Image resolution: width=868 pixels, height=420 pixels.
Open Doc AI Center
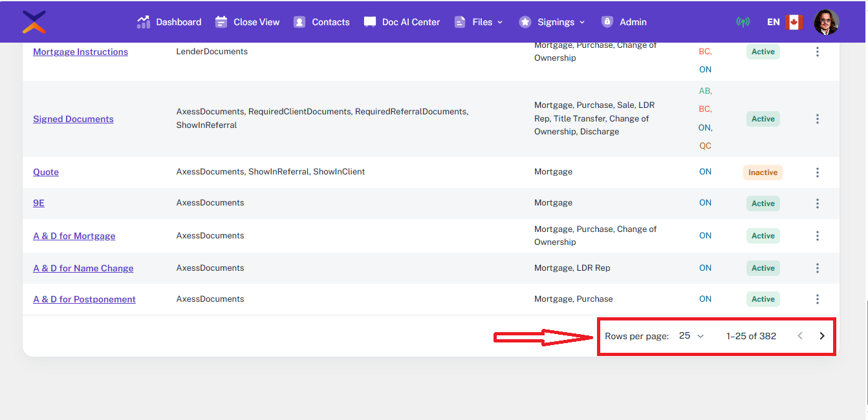(x=402, y=22)
